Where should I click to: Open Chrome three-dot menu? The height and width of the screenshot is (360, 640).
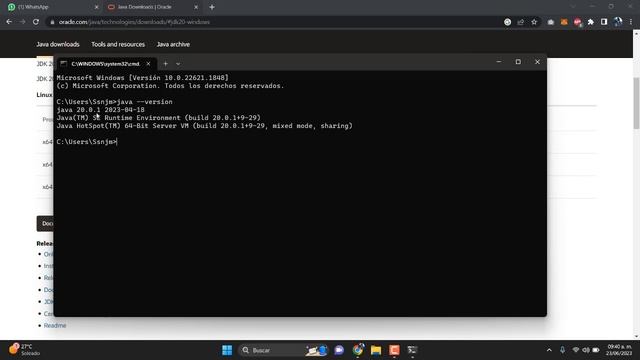631,22
